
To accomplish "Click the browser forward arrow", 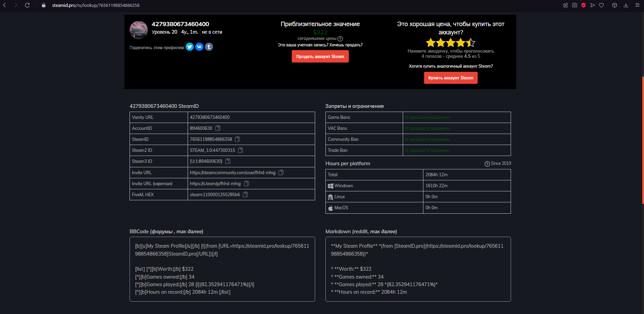I will click(16, 5).
